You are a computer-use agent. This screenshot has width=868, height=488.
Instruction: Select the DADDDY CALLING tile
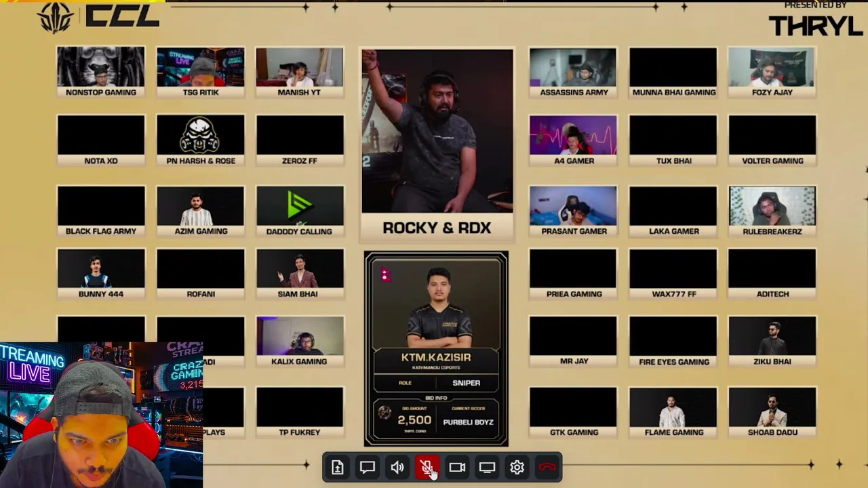300,211
